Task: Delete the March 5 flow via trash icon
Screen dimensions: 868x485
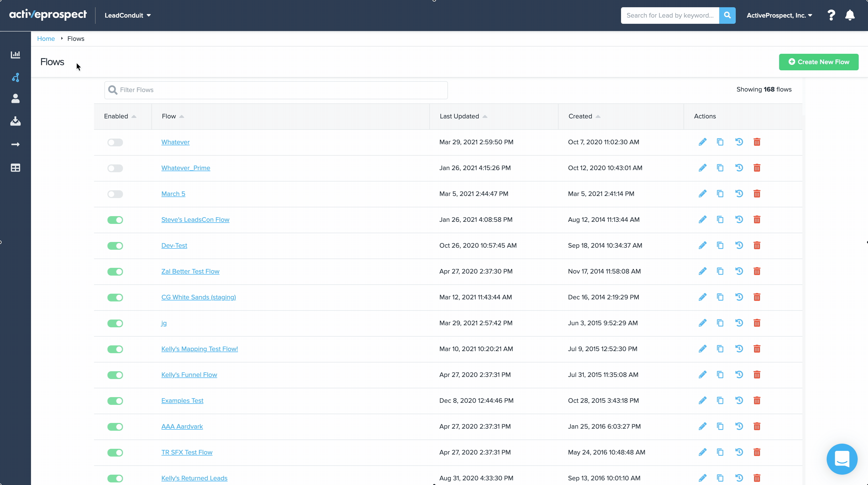Action: pos(757,194)
